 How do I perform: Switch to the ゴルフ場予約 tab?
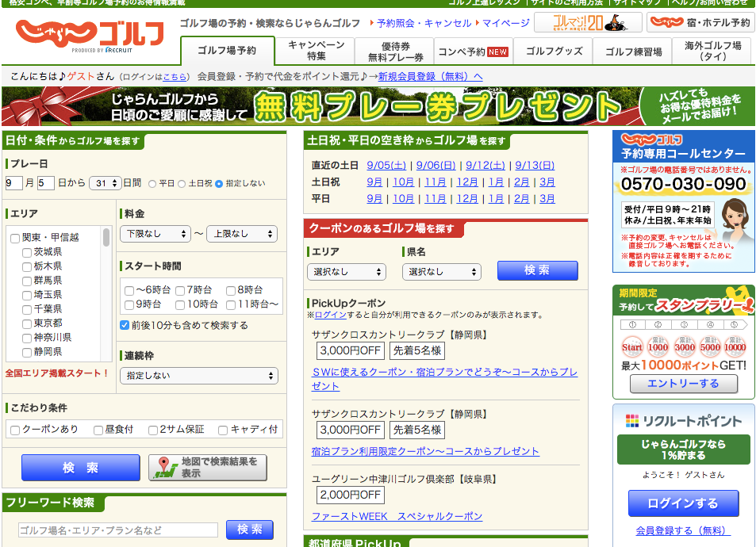click(x=227, y=51)
